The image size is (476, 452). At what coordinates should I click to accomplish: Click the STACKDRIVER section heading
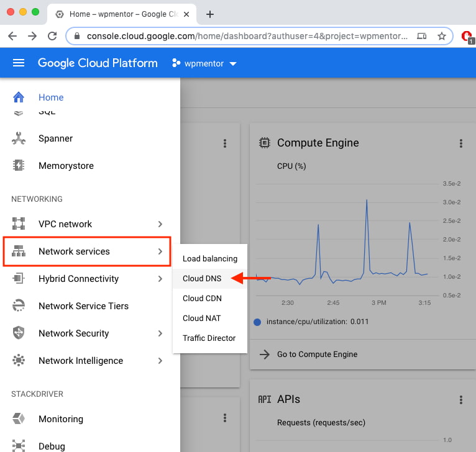37,394
